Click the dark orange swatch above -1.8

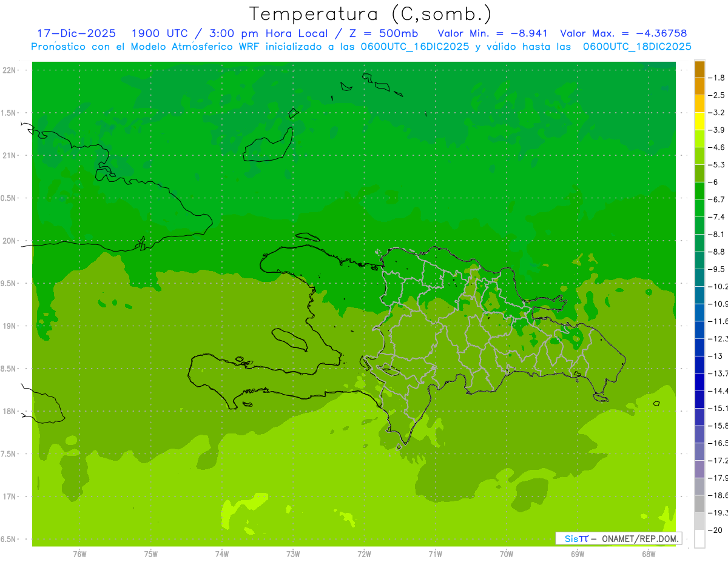tap(699, 69)
